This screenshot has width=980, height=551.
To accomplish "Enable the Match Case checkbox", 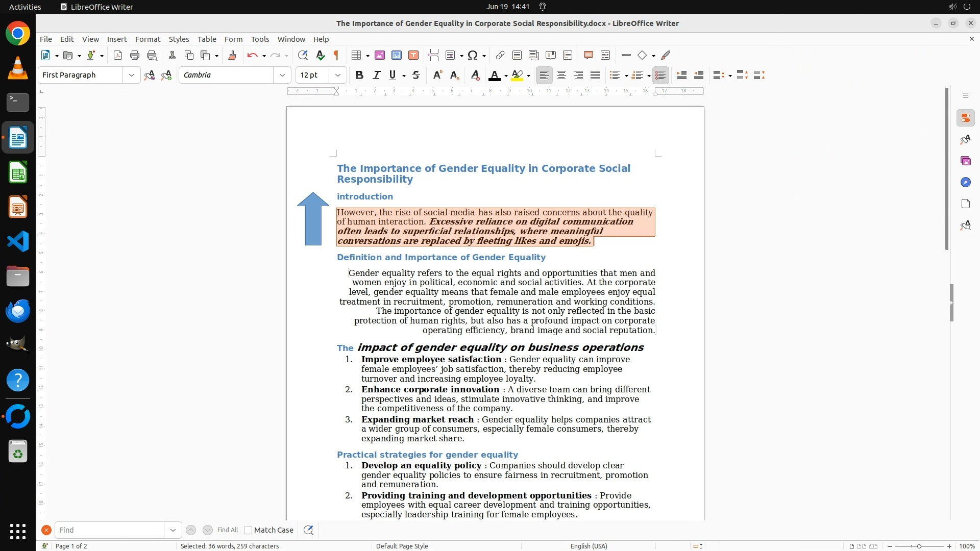I will [248, 530].
